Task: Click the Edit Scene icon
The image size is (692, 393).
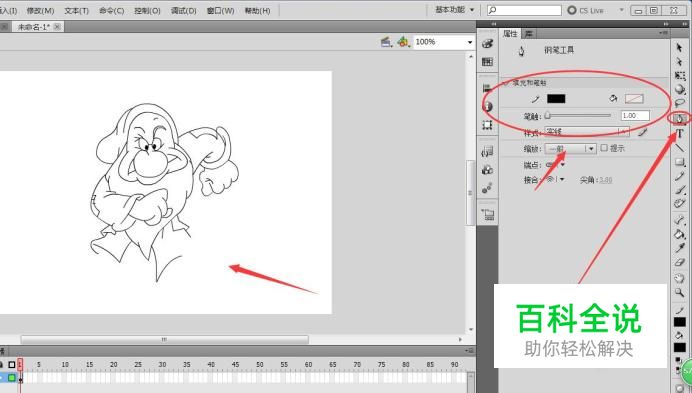Action: click(x=386, y=42)
